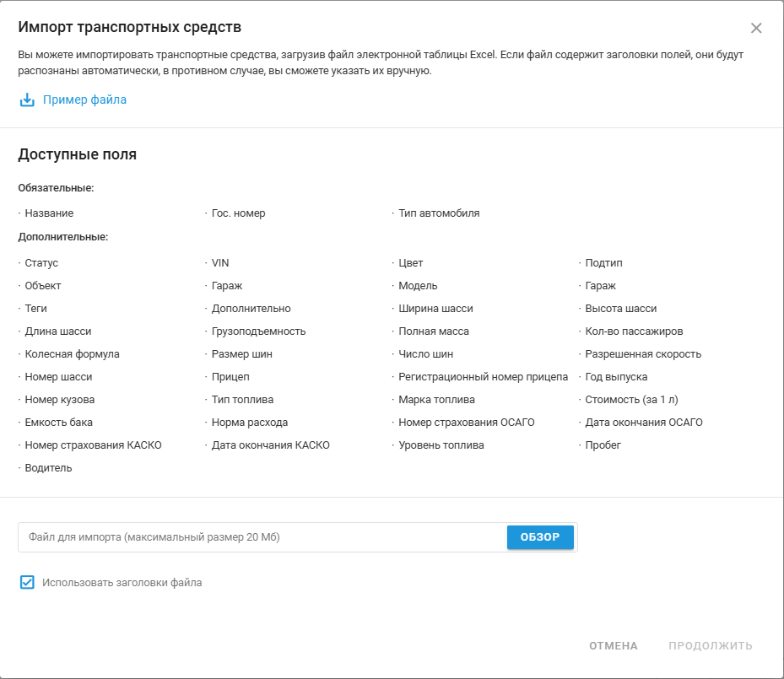
Task: Click the Тип топлива field label
Action: click(x=242, y=400)
